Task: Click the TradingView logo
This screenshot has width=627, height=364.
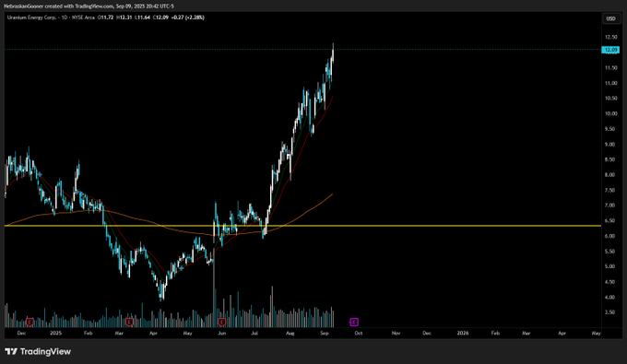Action: pos(38,352)
